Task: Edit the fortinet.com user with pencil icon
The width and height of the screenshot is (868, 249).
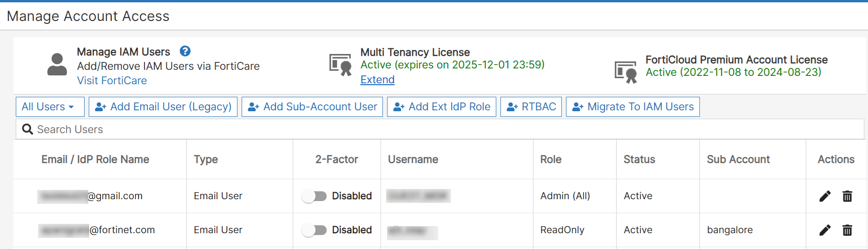Action: pos(825,230)
